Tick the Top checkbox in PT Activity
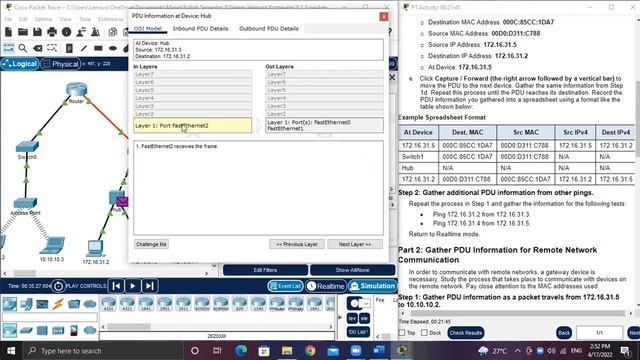 click(x=402, y=333)
